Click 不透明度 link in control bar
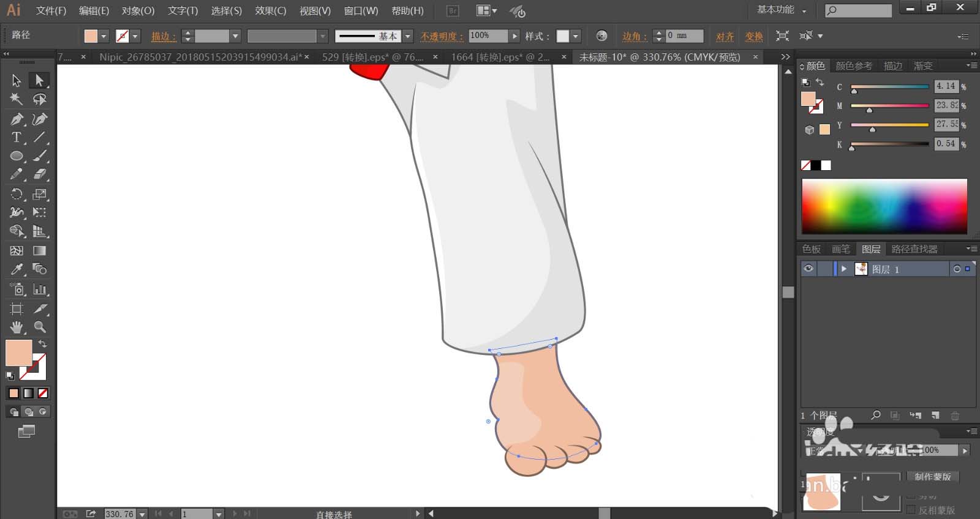980x519 pixels. (x=442, y=36)
